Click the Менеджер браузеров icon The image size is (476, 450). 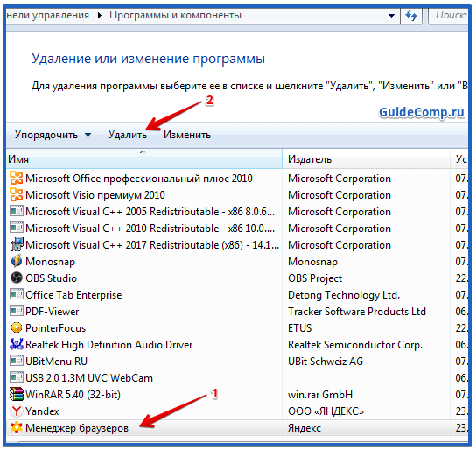[16, 428]
